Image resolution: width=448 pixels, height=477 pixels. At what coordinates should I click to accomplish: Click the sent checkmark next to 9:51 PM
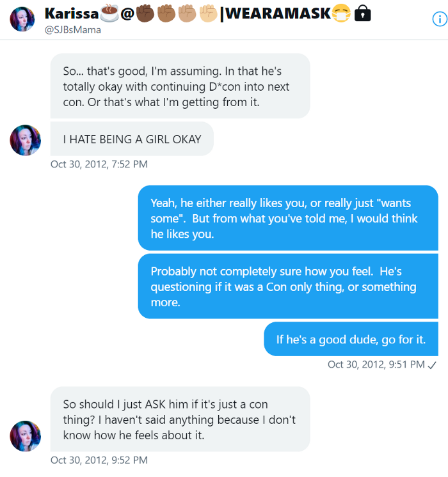432,364
